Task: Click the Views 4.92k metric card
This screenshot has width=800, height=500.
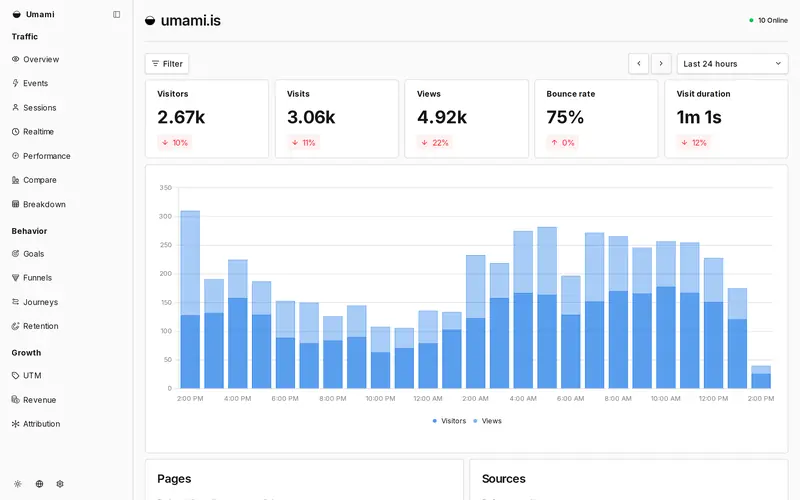Action: coord(466,119)
